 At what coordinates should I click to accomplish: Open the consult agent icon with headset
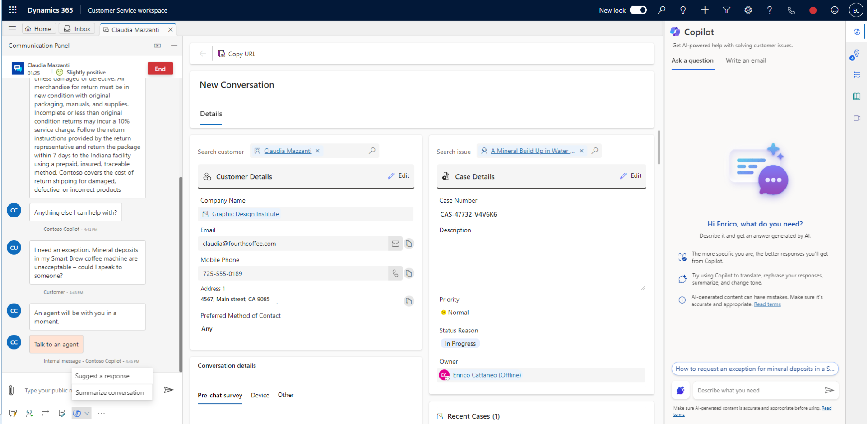pyautogui.click(x=29, y=413)
